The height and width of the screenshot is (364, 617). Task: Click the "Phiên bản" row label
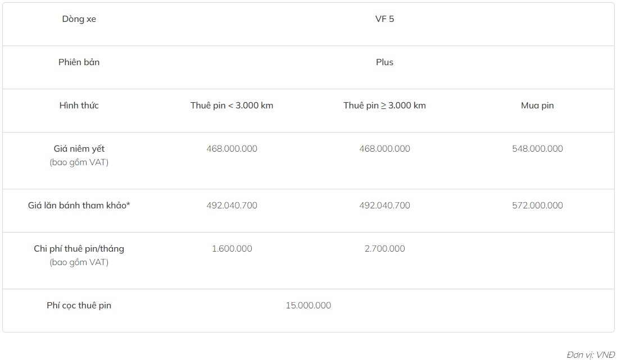point(79,62)
